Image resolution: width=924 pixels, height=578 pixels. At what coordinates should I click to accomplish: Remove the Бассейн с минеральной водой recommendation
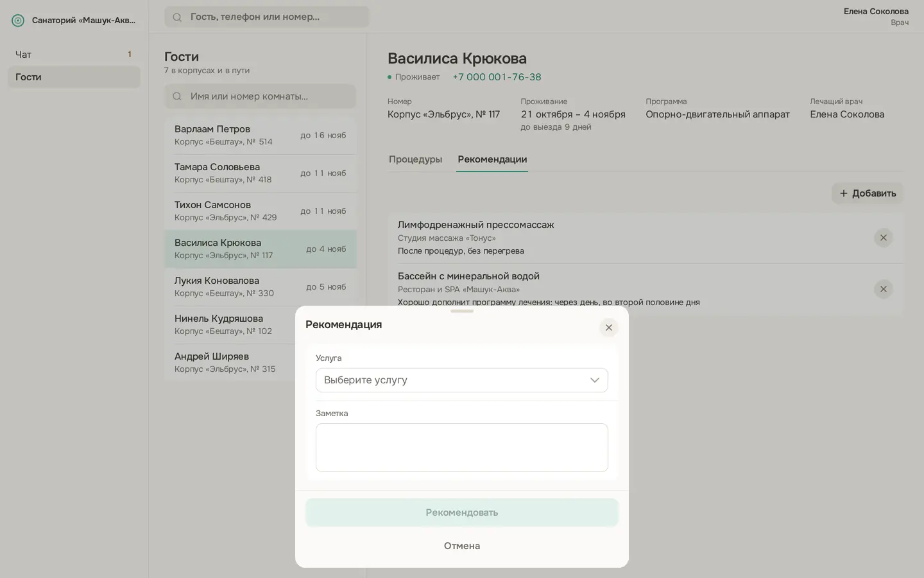(x=883, y=289)
